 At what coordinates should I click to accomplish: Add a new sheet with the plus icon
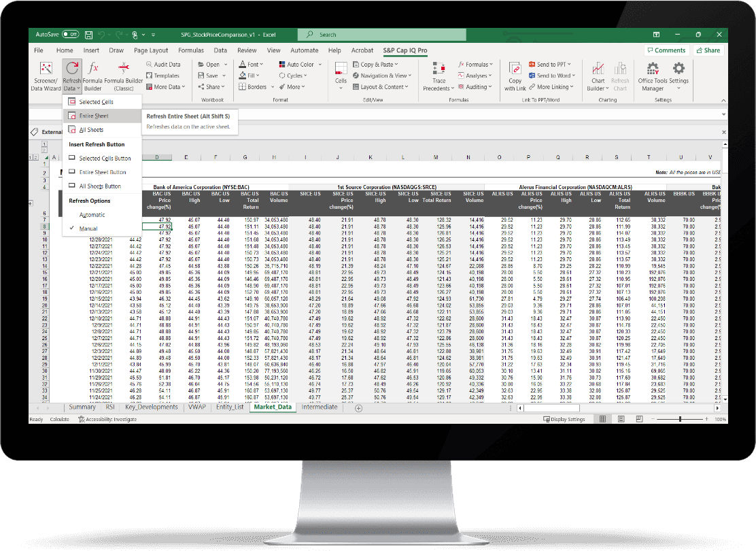(358, 408)
